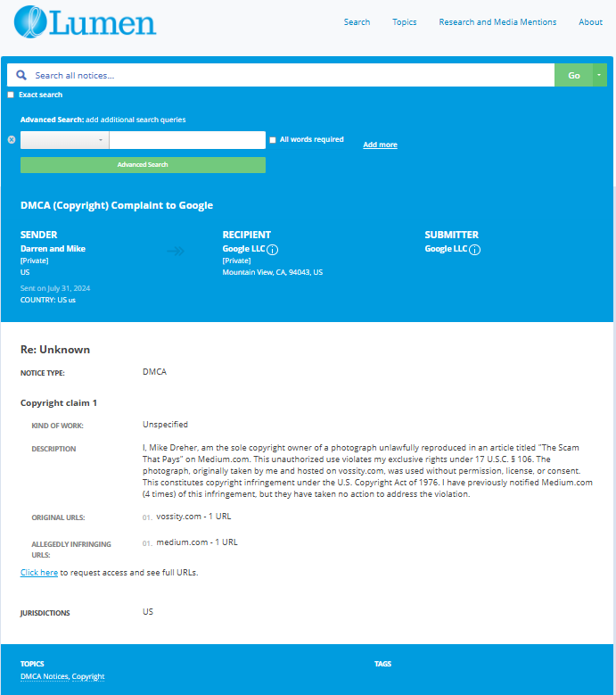Image resolution: width=616 pixels, height=695 pixels.
Task: Click the green Go button
Action: point(573,75)
